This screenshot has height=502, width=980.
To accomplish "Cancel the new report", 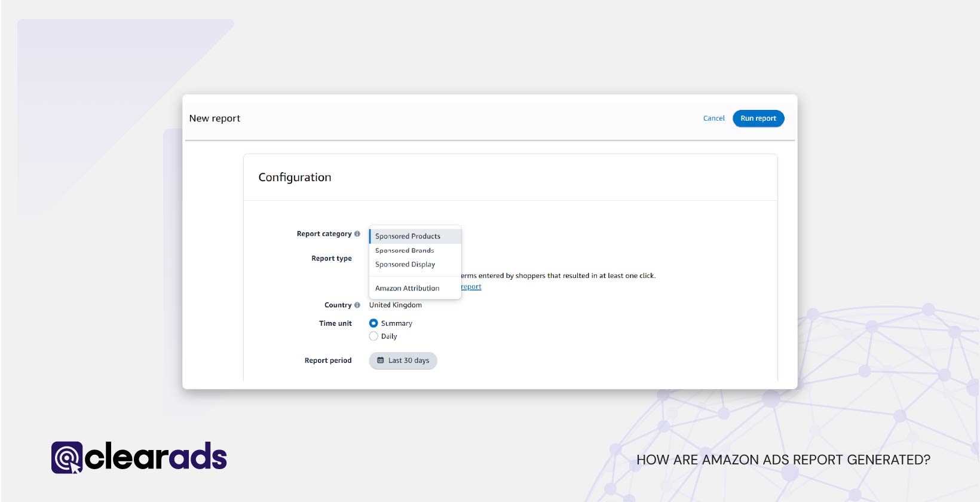I will coord(713,118).
